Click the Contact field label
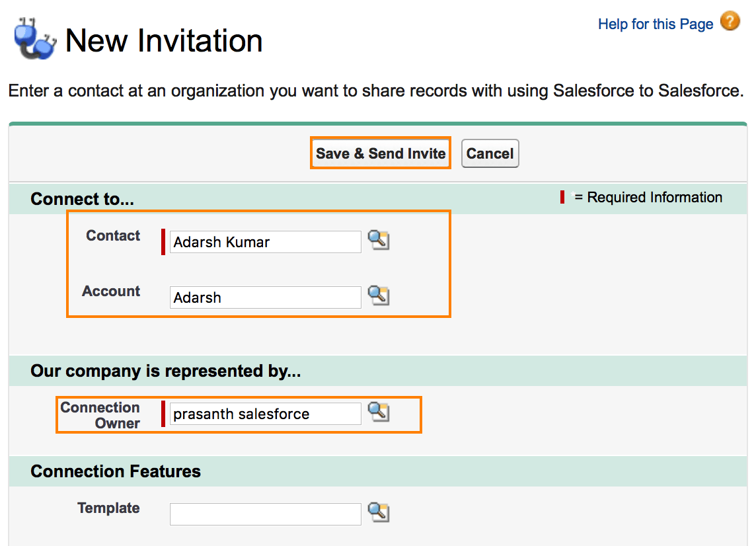The image size is (756, 546). pos(113,235)
